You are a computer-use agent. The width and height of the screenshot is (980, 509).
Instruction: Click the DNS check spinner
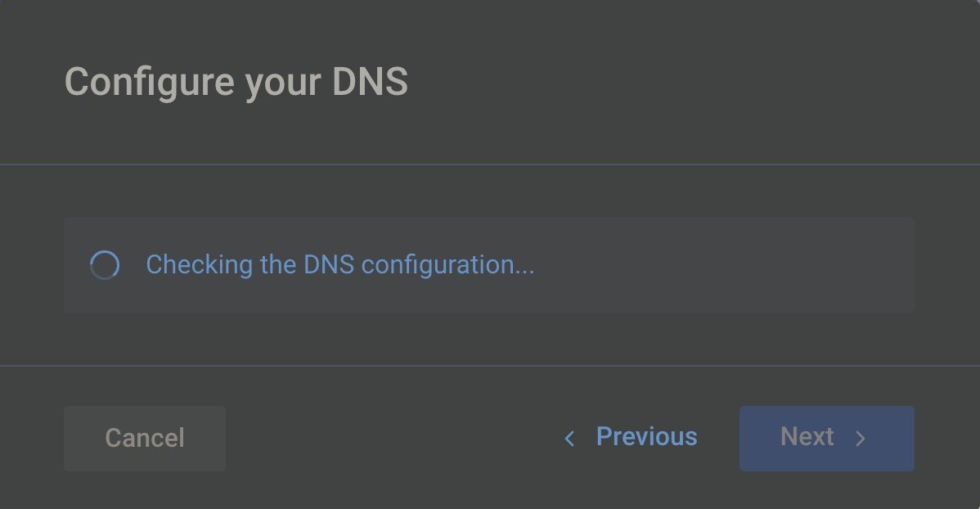click(105, 265)
